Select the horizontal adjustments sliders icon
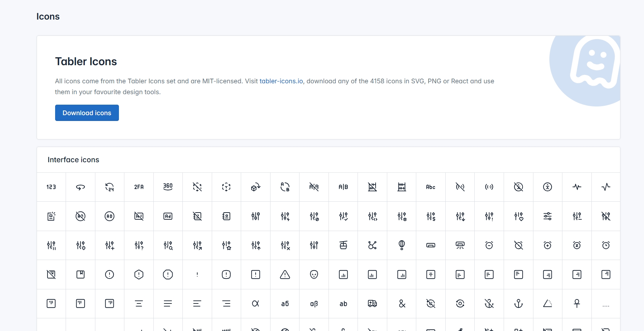Image resolution: width=644 pixels, height=331 pixels. coord(548,216)
